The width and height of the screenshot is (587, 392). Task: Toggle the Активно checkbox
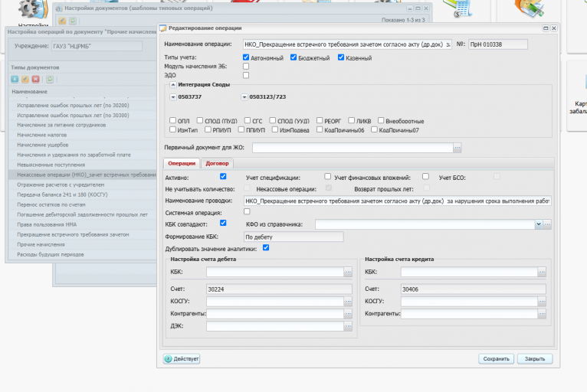click(223, 176)
